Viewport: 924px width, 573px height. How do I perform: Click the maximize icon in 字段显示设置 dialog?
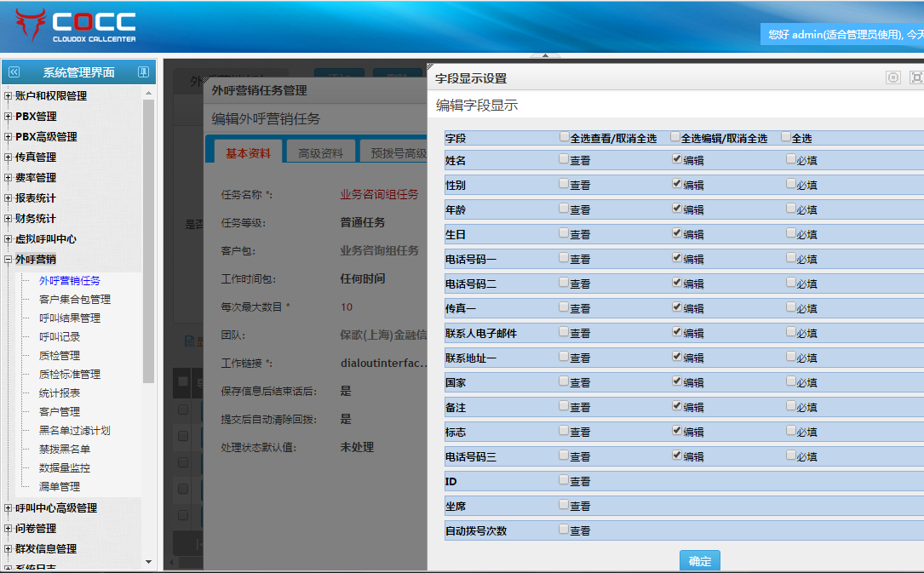pos(916,77)
